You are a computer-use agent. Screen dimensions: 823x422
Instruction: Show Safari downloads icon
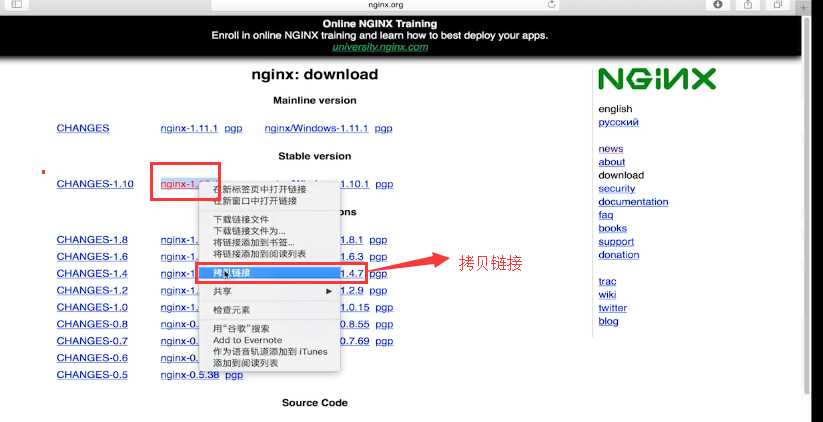click(x=718, y=4)
